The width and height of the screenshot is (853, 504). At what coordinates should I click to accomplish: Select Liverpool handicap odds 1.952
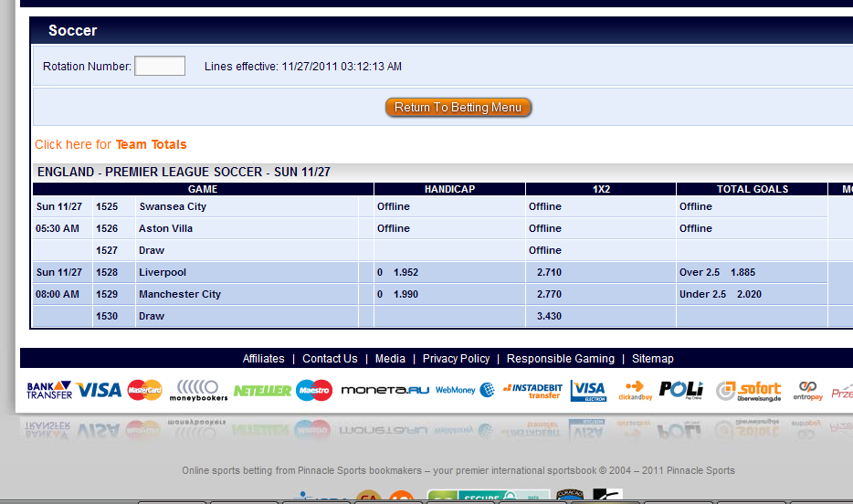coord(405,272)
